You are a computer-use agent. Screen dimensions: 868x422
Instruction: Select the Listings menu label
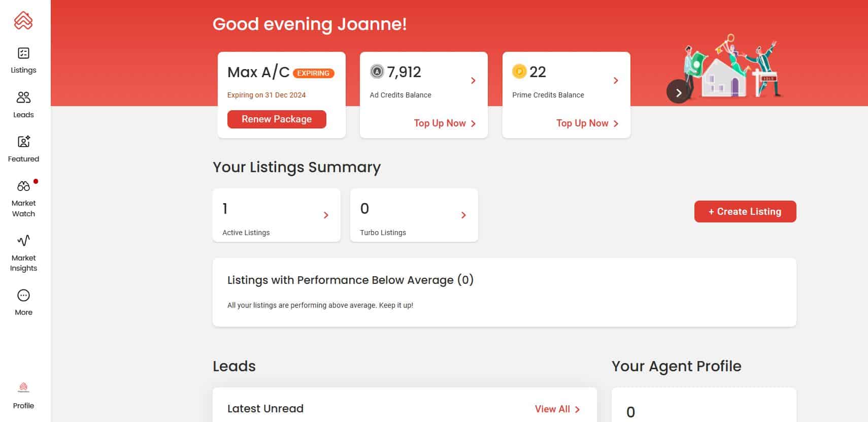[x=23, y=70]
